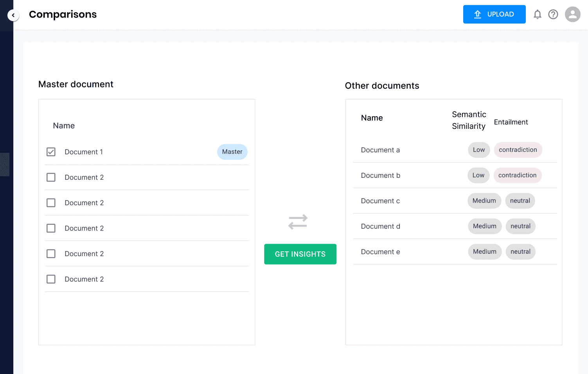Screen dimensions: 588x374
Task: Tick the last Document 2 checkbox
Action: click(x=51, y=279)
